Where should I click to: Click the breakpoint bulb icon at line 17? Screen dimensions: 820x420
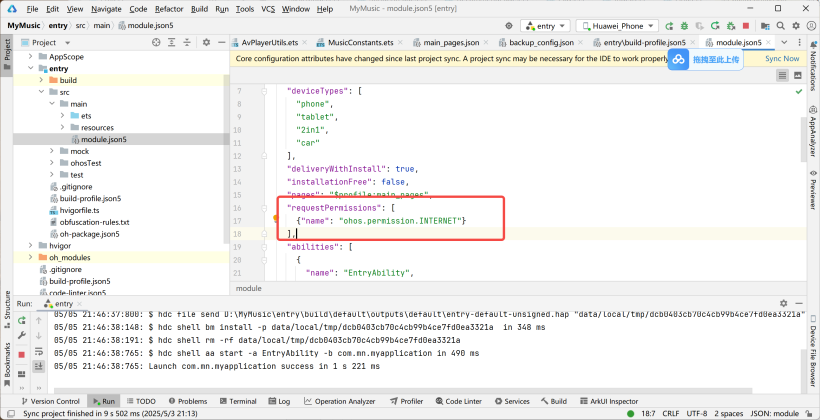pos(276,220)
